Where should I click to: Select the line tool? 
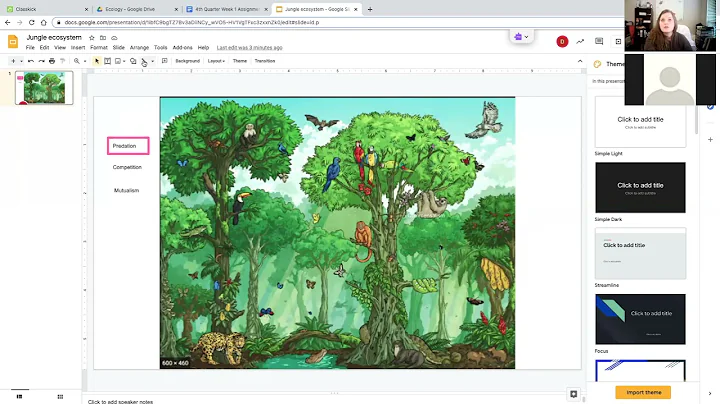pyautogui.click(x=144, y=61)
